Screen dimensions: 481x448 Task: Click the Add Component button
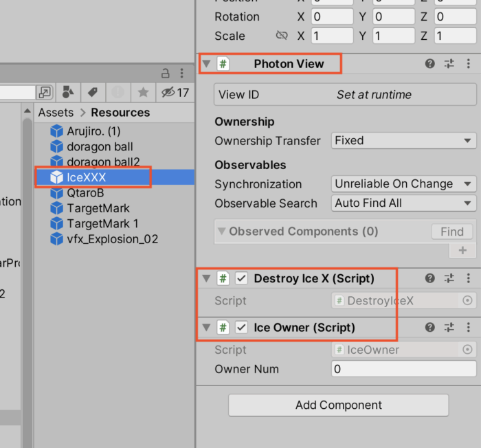coord(338,405)
